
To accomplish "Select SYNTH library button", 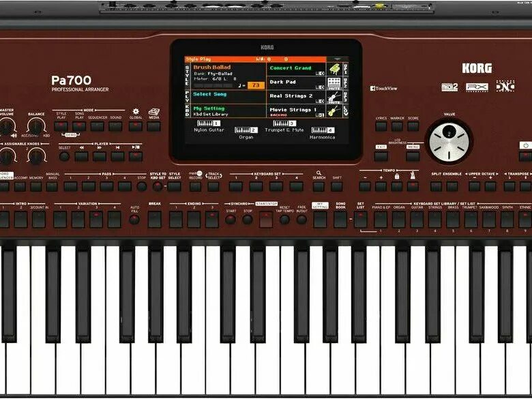I will [507, 220].
